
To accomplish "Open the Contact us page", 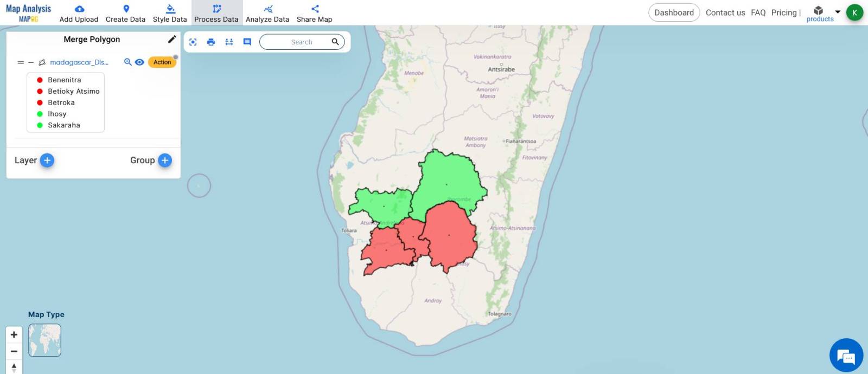I will pos(725,12).
